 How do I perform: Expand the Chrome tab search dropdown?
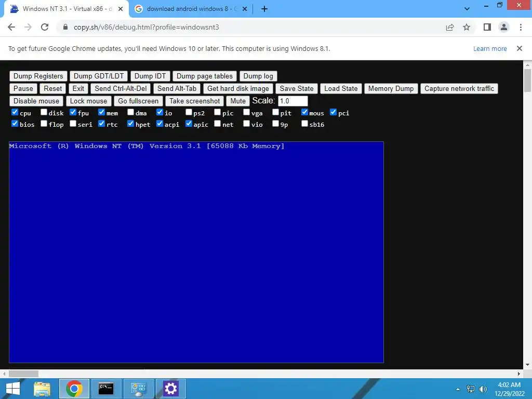(467, 9)
